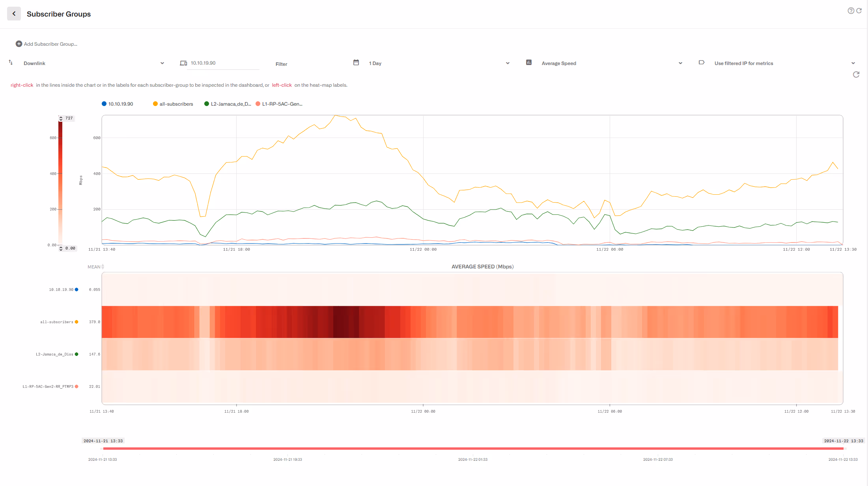Click the back arrow beside Subscriber Groups
Viewport: 868px width, 486px height.
coord(14,14)
